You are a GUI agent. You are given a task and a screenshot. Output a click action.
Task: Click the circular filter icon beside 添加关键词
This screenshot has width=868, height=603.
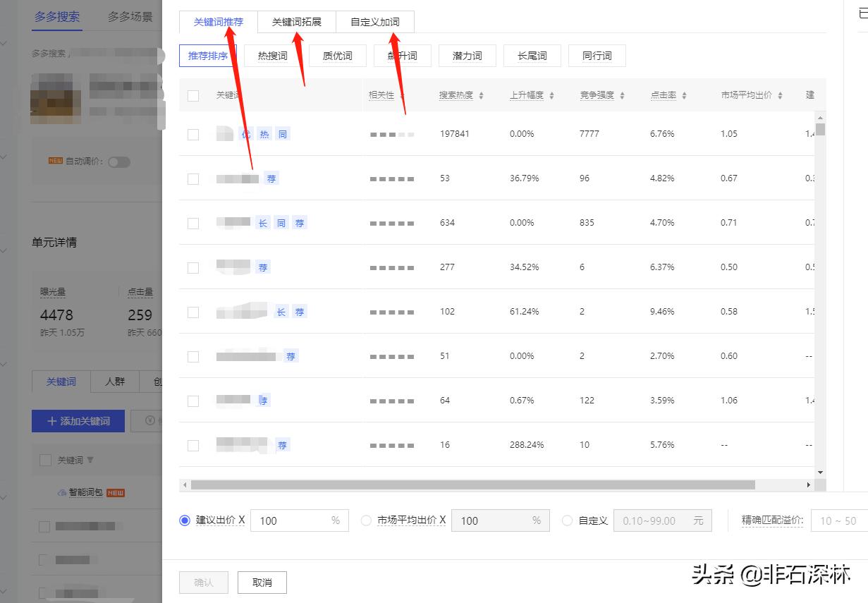pyautogui.click(x=149, y=420)
